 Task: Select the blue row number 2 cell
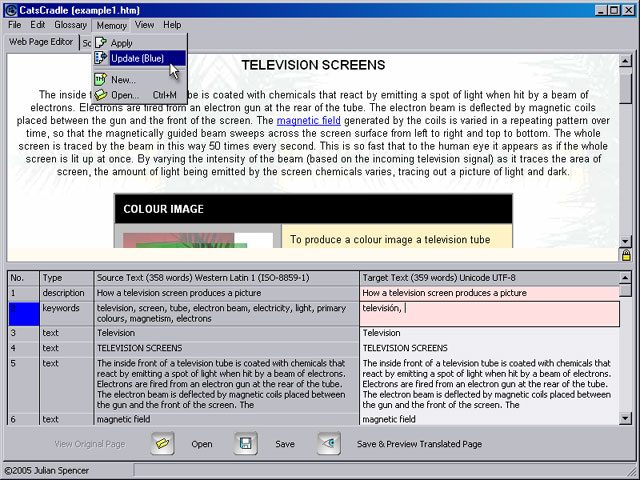pos(24,313)
